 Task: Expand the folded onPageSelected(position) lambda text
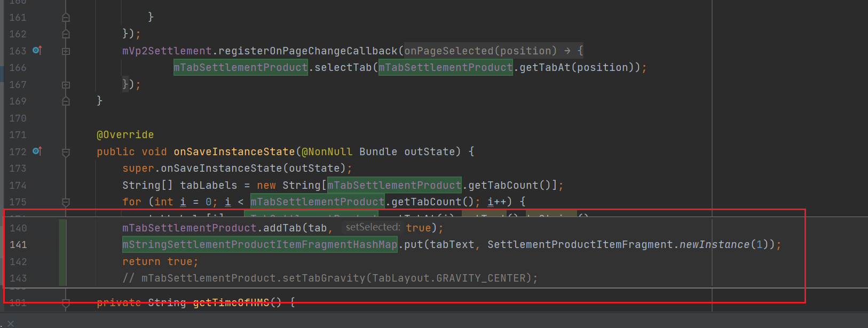pyautogui.click(x=493, y=51)
